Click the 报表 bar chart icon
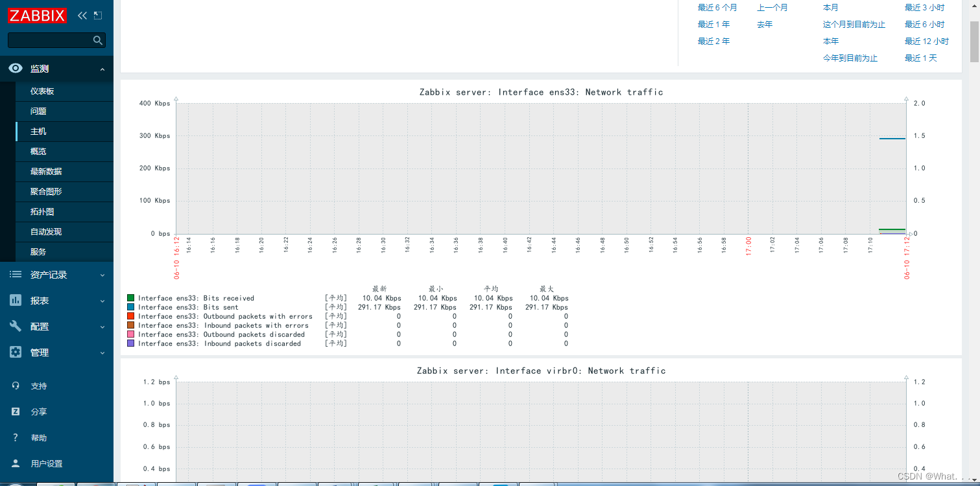The height and width of the screenshot is (486, 980). click(x=16, y=301)
